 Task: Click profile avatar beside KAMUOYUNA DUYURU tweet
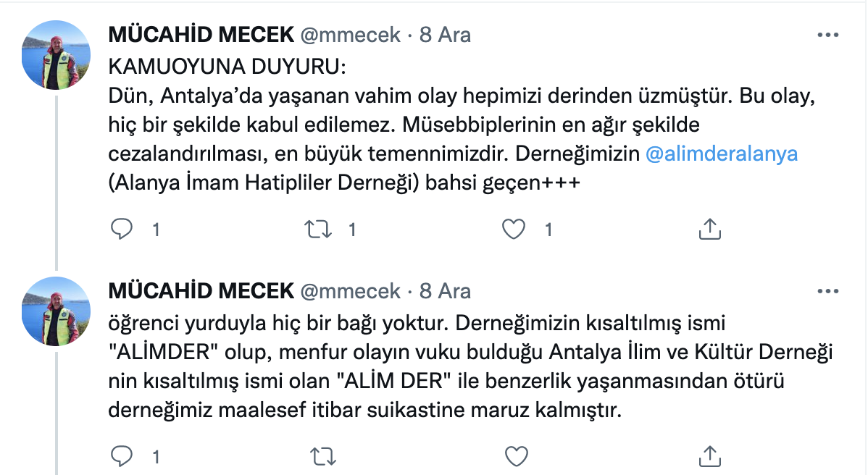(x=57, y=55)
